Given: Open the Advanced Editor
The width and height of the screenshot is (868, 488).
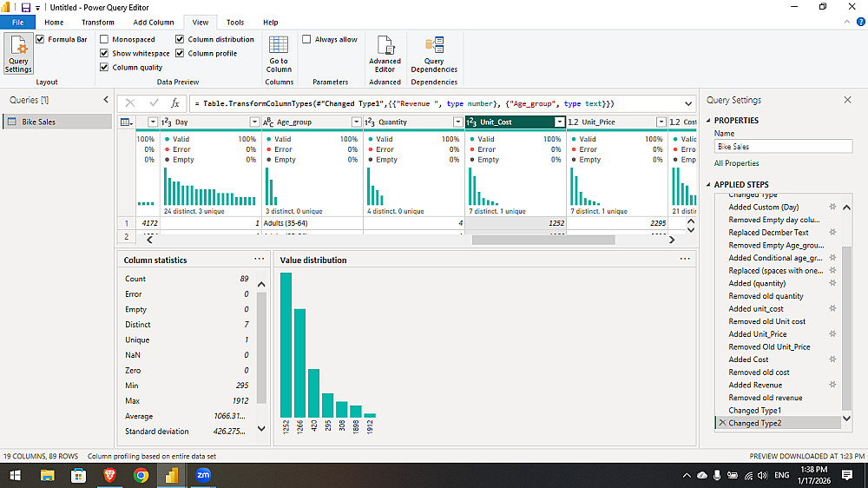Looking at the screenshot, I should pos(385,54).
